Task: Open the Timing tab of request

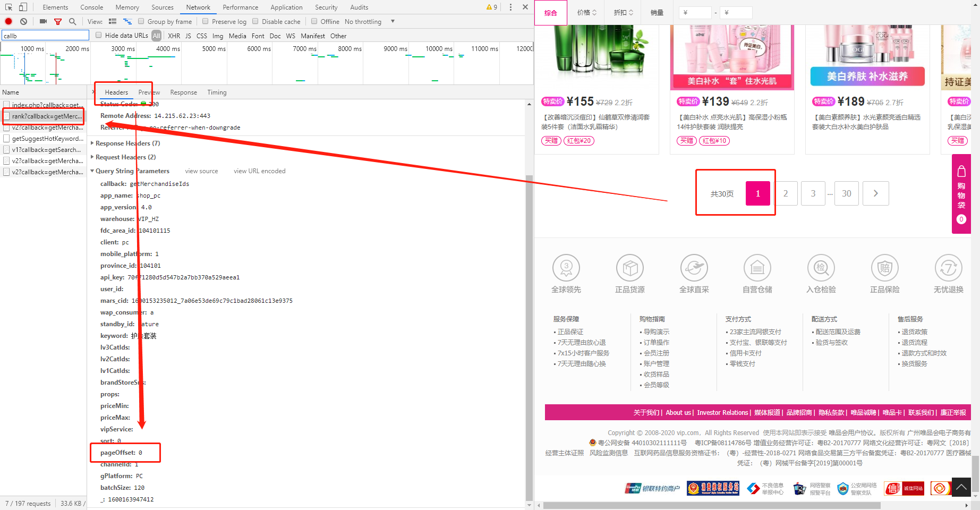Action: pos(217,92)
